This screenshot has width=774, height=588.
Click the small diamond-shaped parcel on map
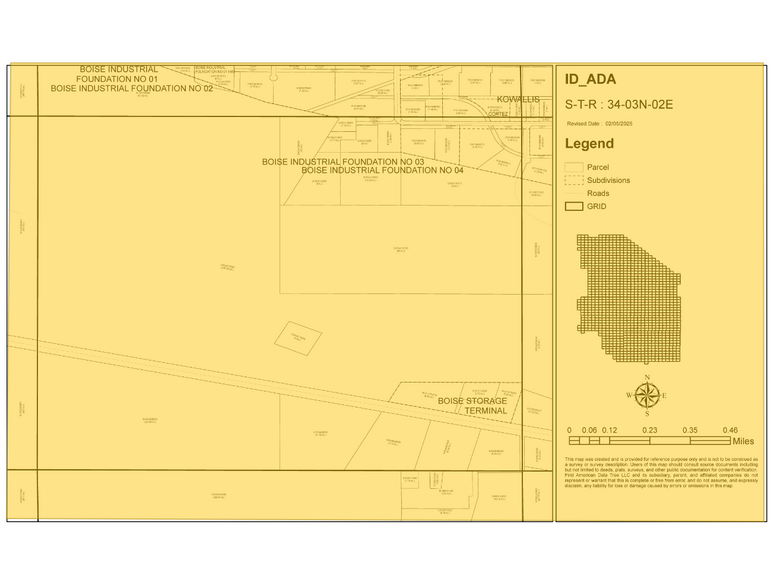(297, 337)
